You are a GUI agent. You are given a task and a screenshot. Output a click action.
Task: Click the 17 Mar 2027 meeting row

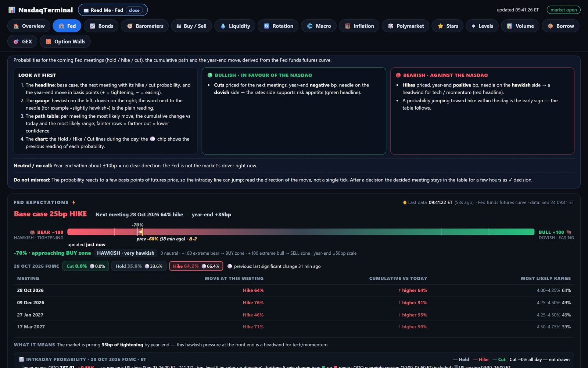click(x=294, y=327)
